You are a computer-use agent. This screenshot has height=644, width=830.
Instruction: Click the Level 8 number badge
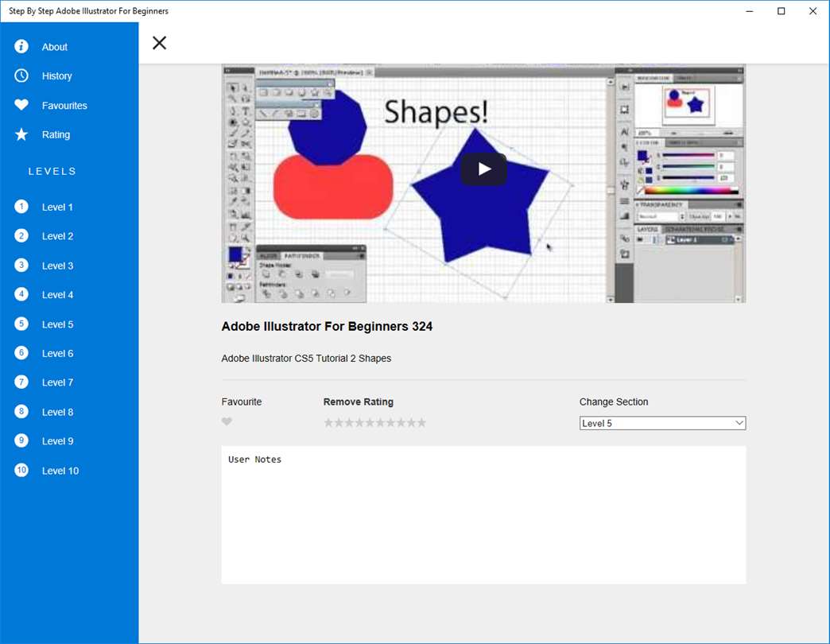pyautogui.click(x=21, y=411)
